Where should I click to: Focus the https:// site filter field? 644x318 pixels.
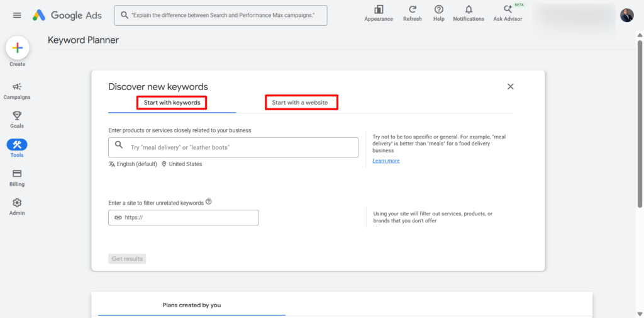(184, 218)
